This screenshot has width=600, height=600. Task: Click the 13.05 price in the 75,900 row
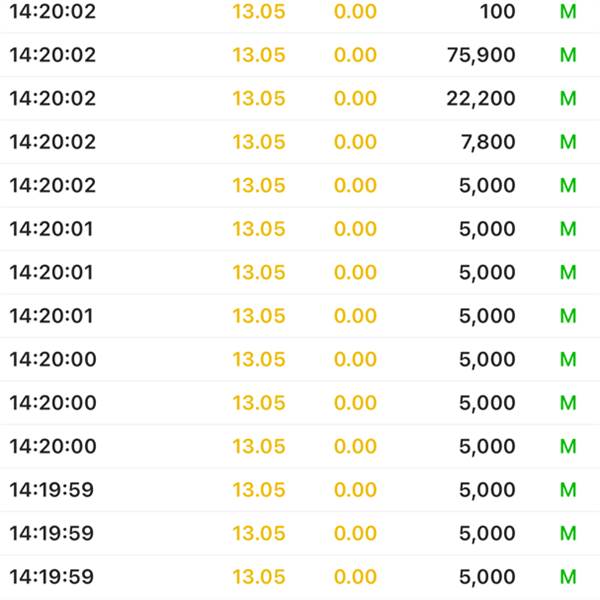pyautogui.click(x=259, y=55)
